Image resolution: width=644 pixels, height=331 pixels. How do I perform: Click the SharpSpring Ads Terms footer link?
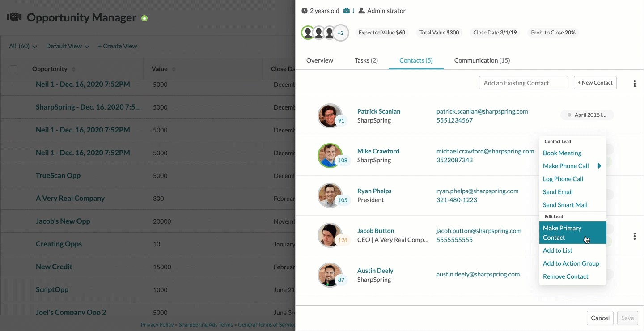pos(206,325)
